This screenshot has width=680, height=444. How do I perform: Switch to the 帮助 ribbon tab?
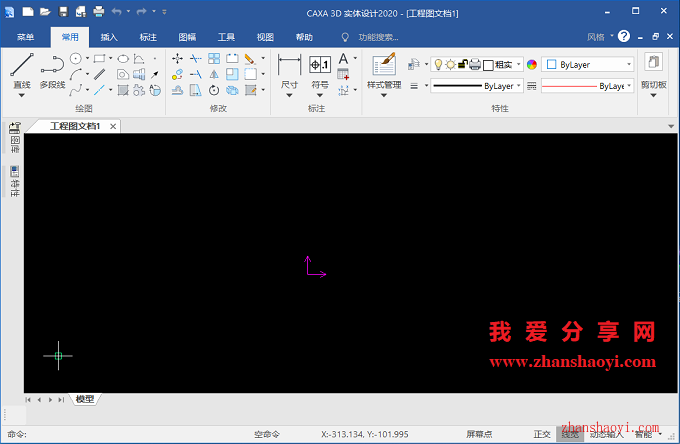pyautogui.click(x=304, y=37)
